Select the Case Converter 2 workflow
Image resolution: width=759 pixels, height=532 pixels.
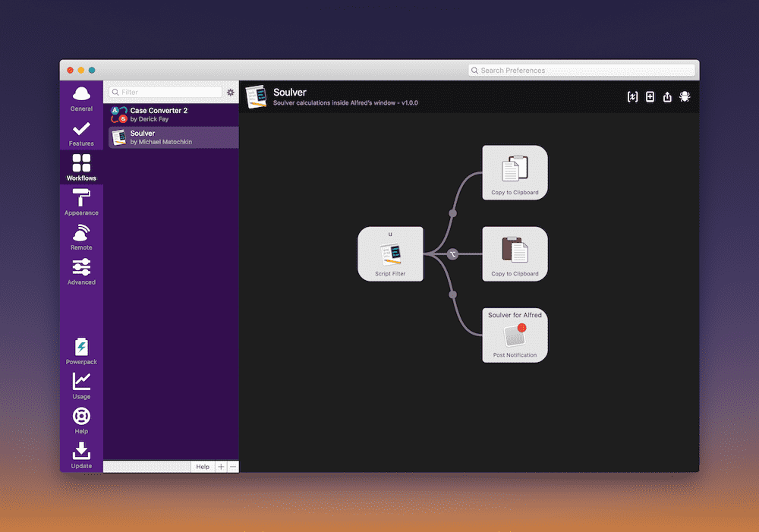click(x=172, y=115)
